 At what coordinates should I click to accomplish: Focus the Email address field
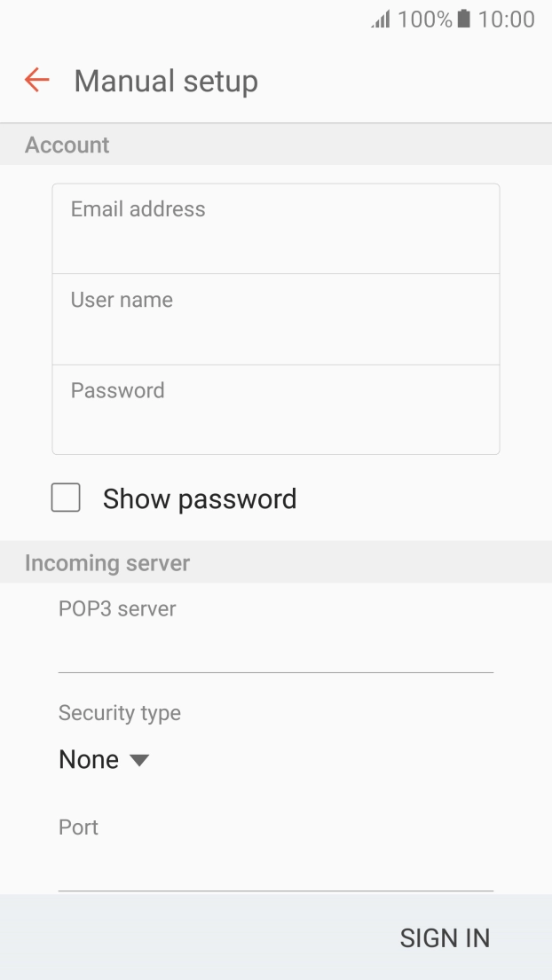pyautogui.click(x=275, y=229)
